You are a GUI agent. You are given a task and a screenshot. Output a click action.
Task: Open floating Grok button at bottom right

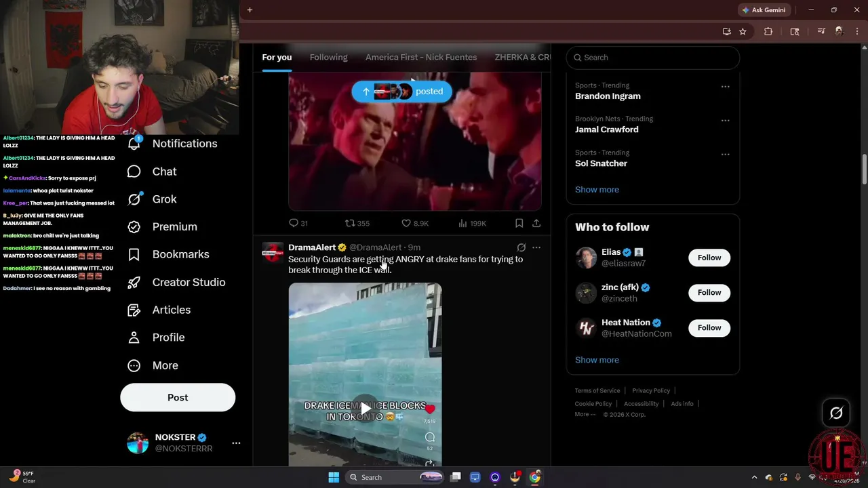836,413
